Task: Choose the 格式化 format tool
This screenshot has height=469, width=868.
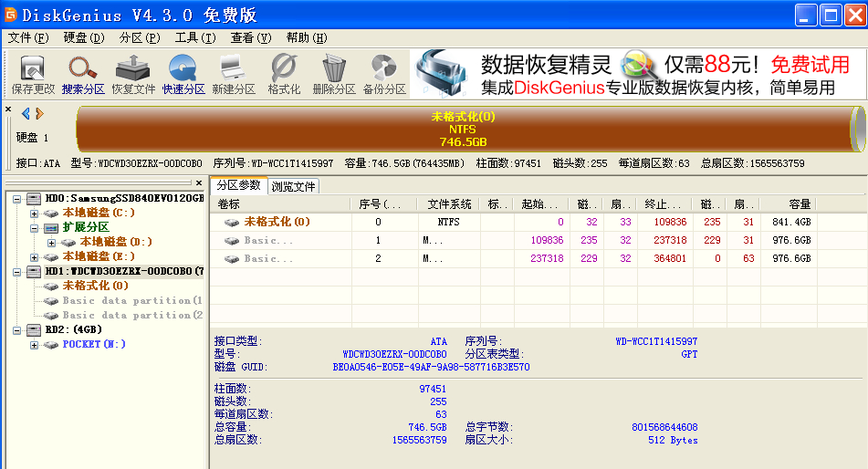Action: click(x=284, y=75)
